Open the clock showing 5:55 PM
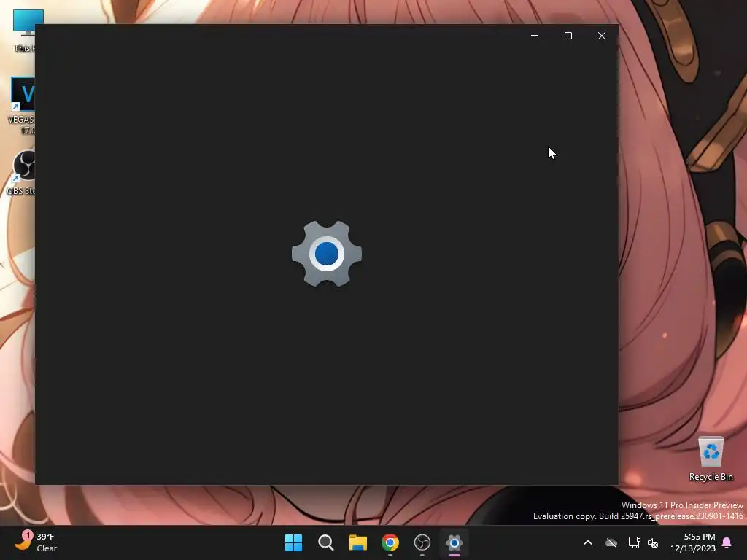Viewport: 747px width, 560px height. (x=693, y=542)
